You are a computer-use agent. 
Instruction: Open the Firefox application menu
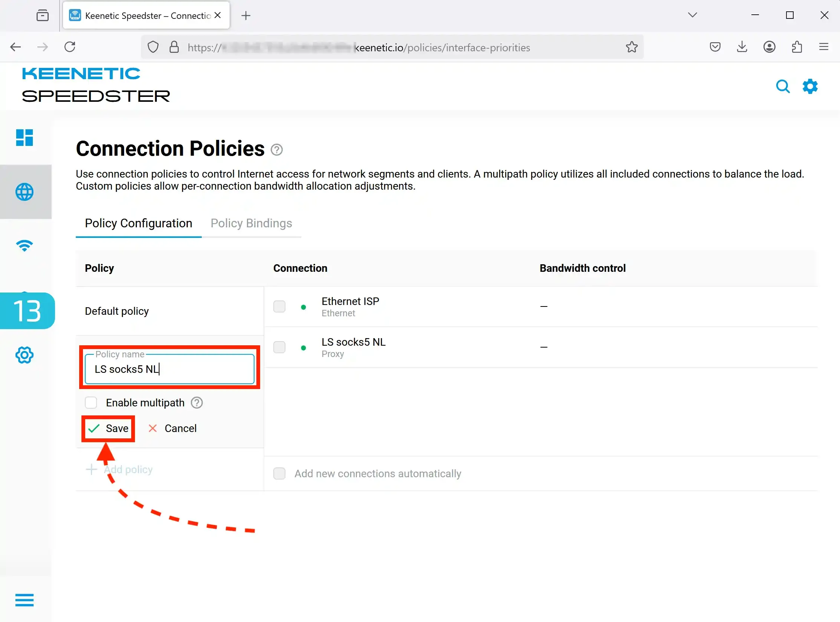pyautogui.click(x=823, y=47)
